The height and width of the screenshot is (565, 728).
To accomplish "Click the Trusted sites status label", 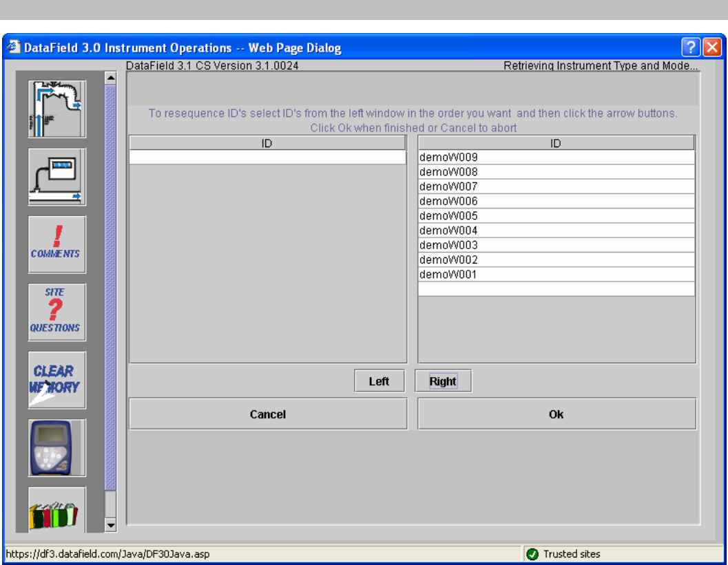I will [x=572, y=554].
